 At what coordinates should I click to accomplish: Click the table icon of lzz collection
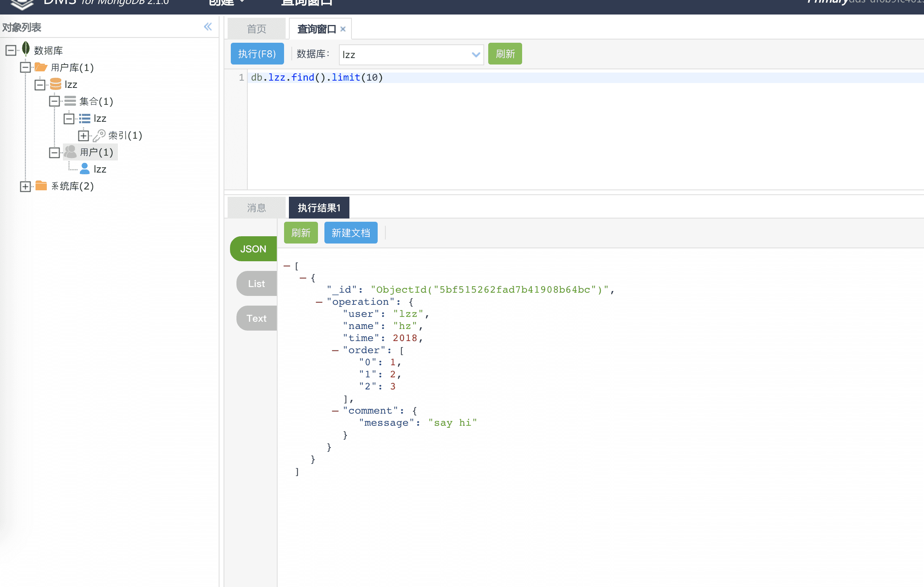(84, 118)
